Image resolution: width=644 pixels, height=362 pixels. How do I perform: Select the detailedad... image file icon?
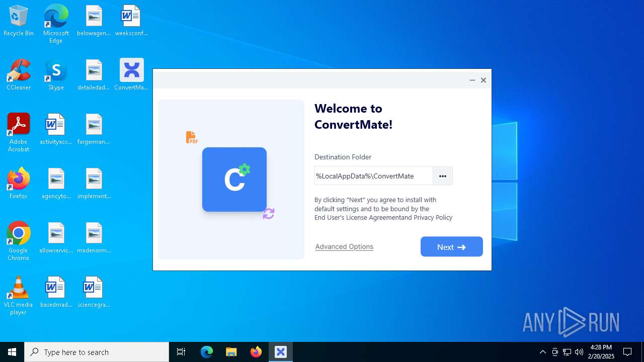[94, 75]
